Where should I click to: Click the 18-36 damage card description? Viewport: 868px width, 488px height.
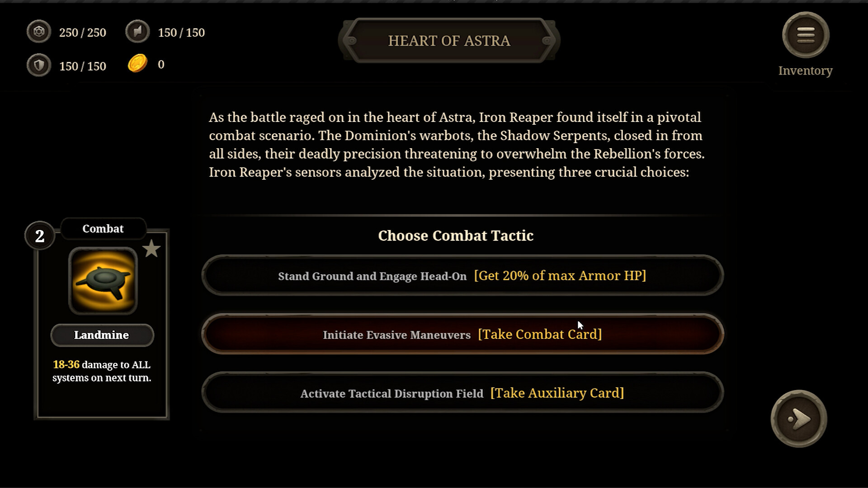tap(102, 371)
